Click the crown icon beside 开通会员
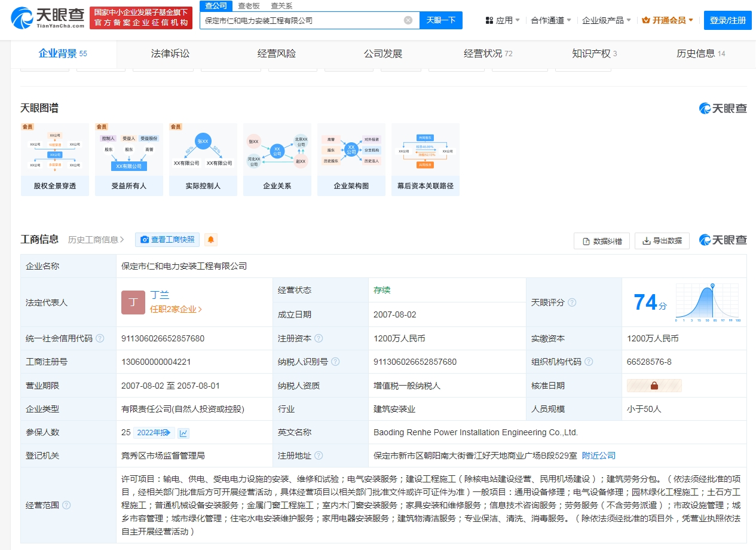756x550 pixels. (646, 20)
